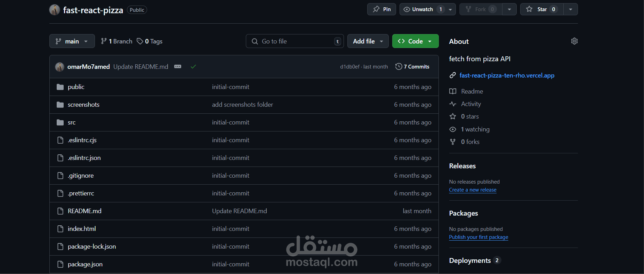This screenshot has width=644, height=274.
Task: Click the fork icon beside 0 forks
Action: click(x=452, y=142)
